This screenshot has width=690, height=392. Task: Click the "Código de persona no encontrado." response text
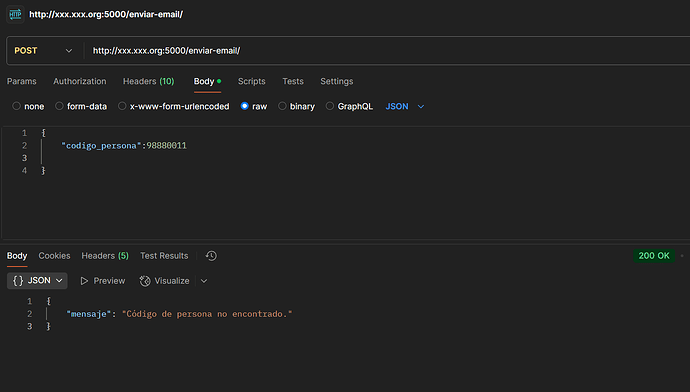[x=207, y=314]
